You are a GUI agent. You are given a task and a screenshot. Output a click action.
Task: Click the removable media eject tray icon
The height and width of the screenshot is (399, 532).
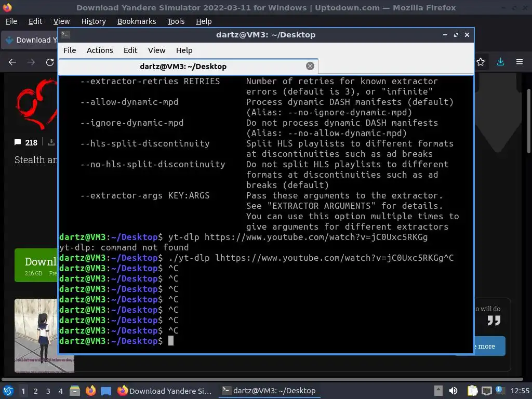point(438,391)
